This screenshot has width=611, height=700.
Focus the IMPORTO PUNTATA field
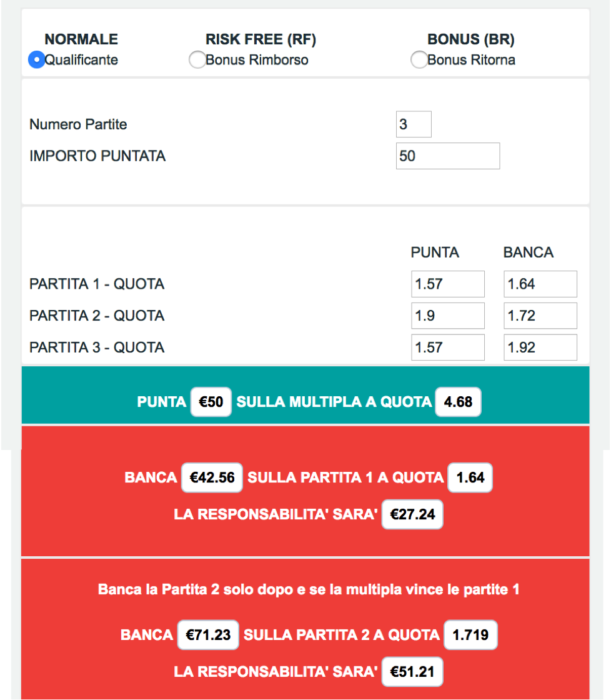pos(448,156)
